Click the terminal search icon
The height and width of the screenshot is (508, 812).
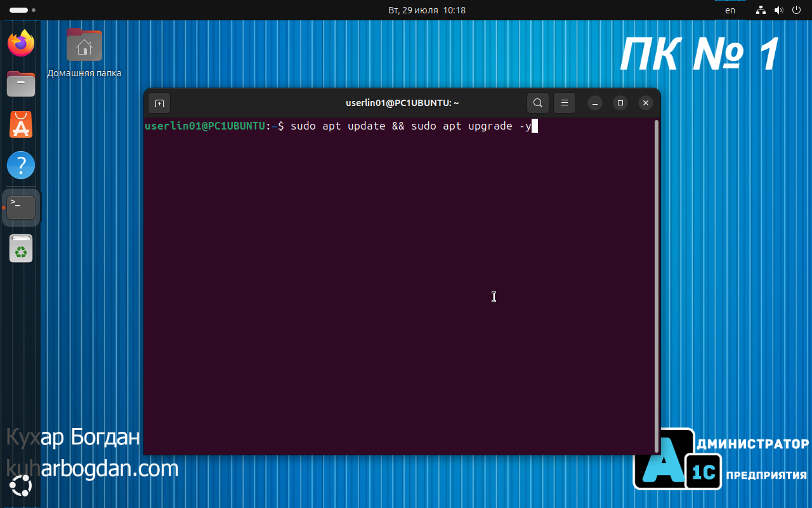(x=537, y=103)
